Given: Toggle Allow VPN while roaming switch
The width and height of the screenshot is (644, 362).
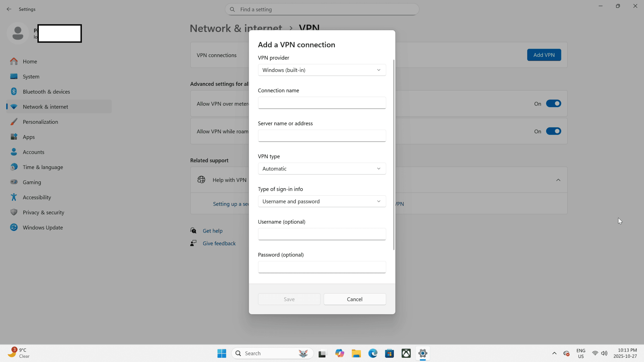Looking at the screenshot, I should [553, 131].
